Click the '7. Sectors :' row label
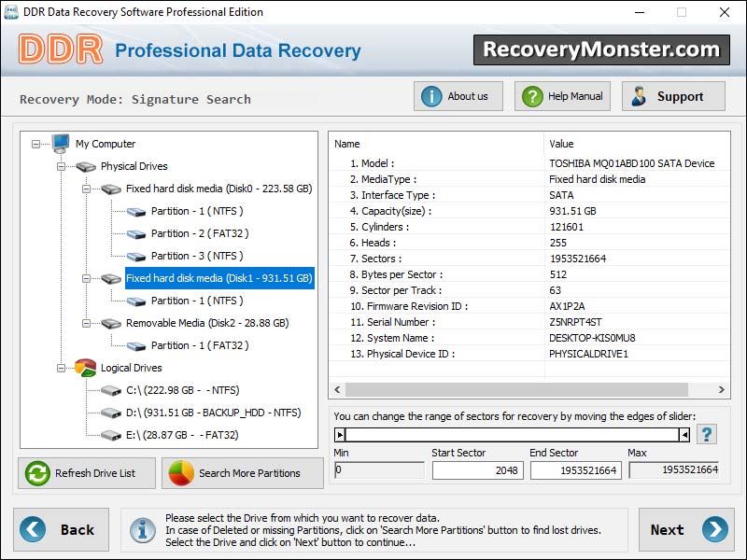This screenshot has height=560, width=747. (375, 259)
